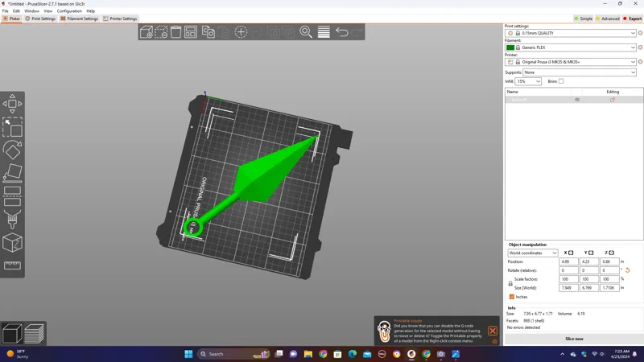Select Advanced mode

(x=608, y=19)
